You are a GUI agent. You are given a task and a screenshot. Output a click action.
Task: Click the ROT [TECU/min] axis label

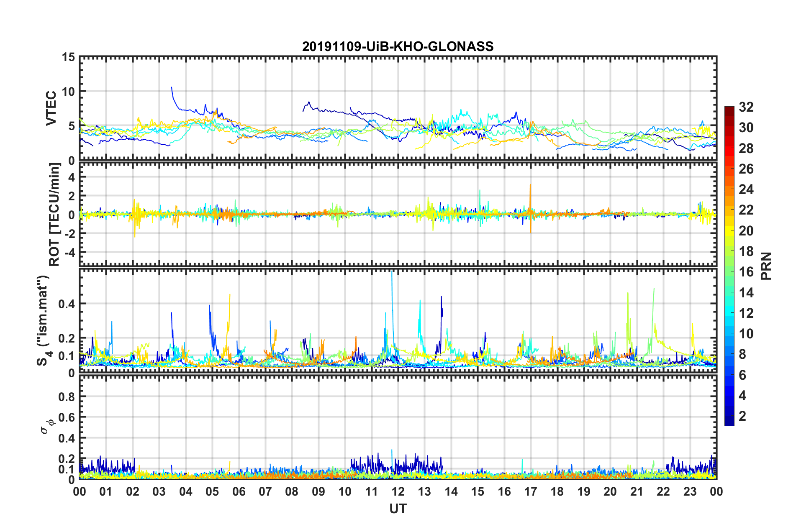point(54,215)
